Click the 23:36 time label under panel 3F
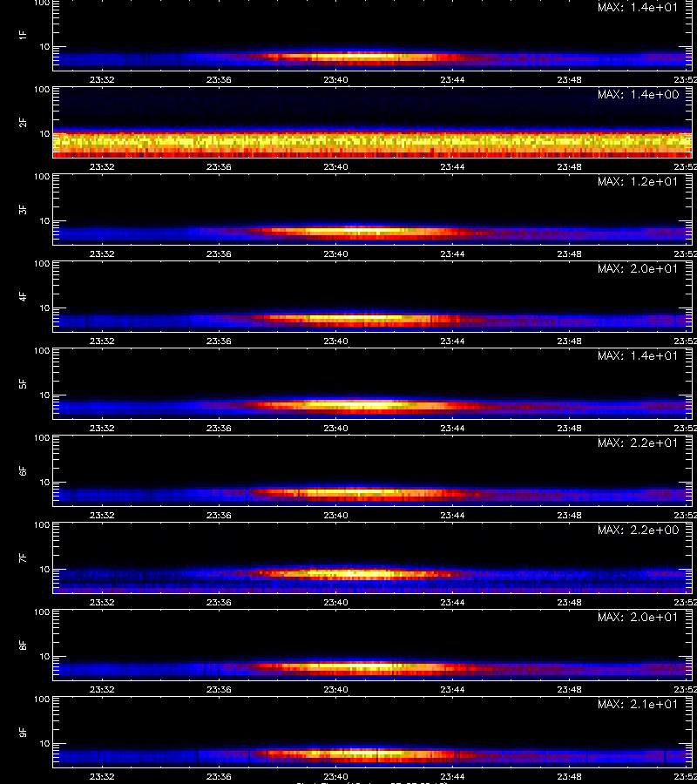The image size is (697, 784). tap(219, 253)
